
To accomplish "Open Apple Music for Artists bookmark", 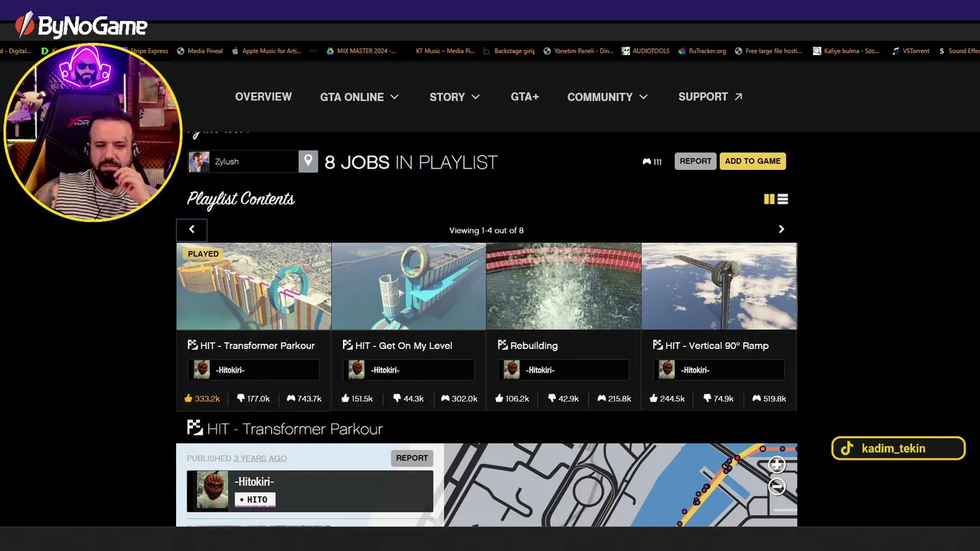I will coord(266,51).
